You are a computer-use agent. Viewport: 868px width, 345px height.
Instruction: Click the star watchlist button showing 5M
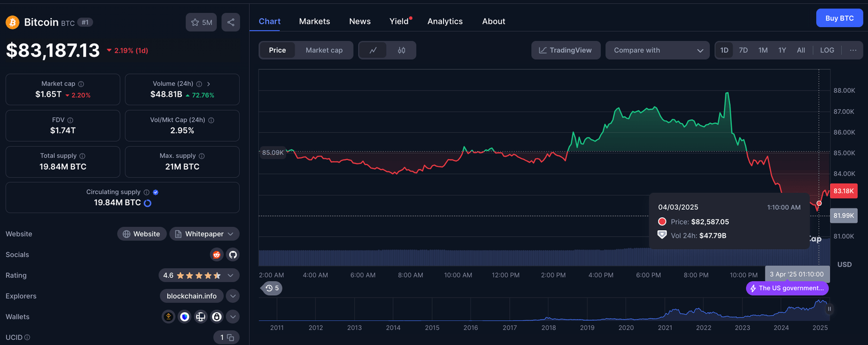click(201, 22)
